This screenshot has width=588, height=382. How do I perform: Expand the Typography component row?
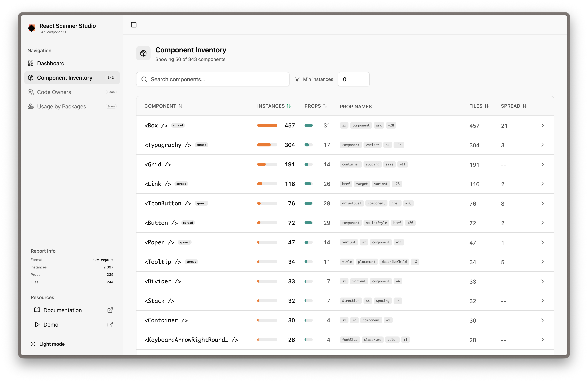coord(542,145)
